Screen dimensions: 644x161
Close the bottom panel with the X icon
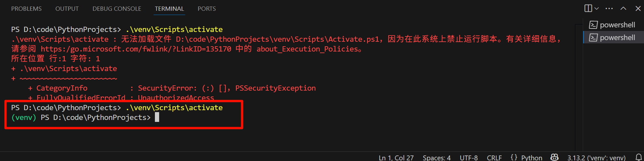[x=638, y=8]
